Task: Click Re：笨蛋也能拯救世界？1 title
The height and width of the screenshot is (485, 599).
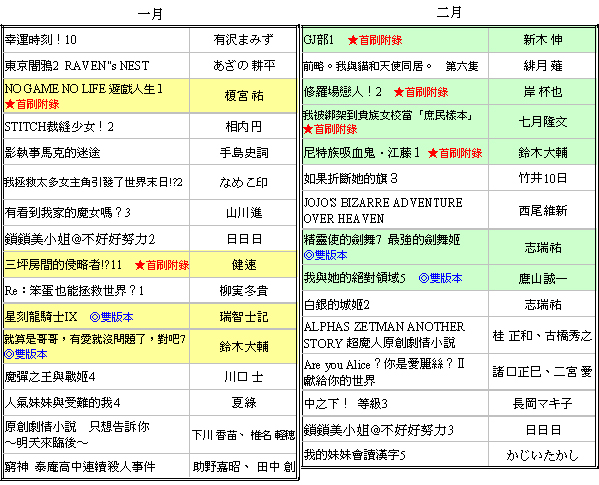Action: [x=74, y=291]
